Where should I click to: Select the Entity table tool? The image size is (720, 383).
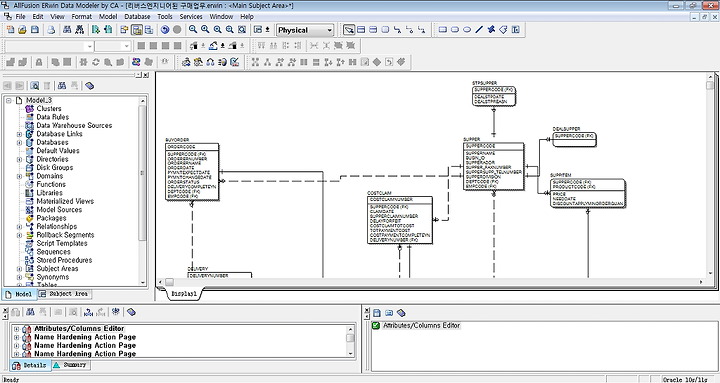coord(361,30)
